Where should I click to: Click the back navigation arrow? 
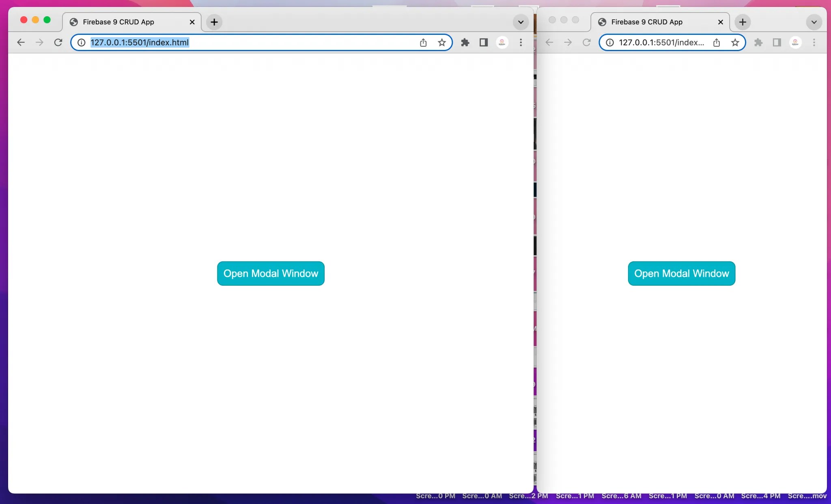tap(21, 42)
